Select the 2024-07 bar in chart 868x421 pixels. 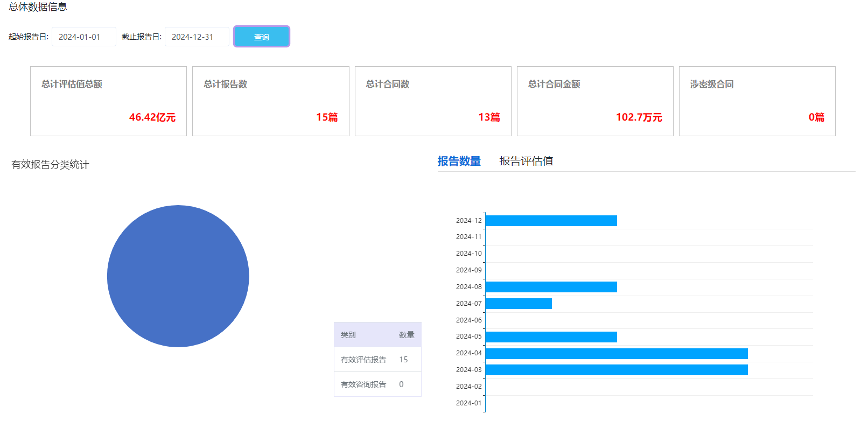[x=519, y=304]
